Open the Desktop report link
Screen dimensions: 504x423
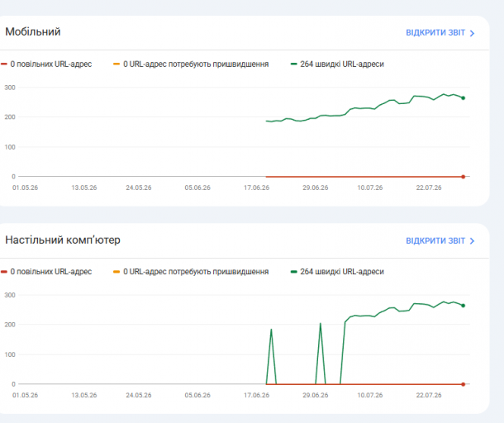[x=435, y=240]
